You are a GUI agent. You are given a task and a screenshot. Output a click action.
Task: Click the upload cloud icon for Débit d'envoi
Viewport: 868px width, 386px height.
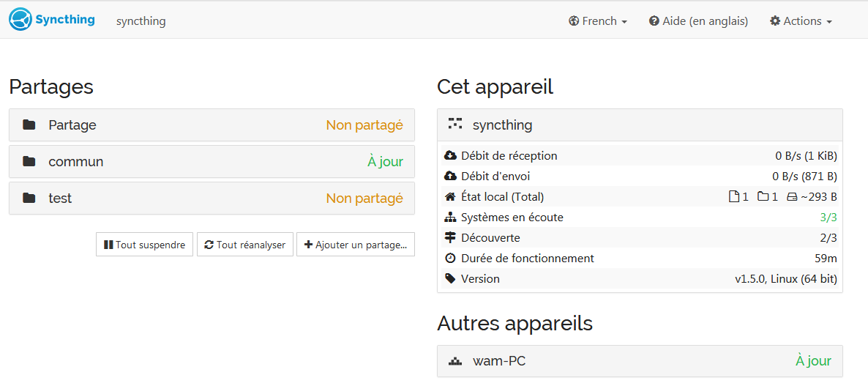[451, 177]
